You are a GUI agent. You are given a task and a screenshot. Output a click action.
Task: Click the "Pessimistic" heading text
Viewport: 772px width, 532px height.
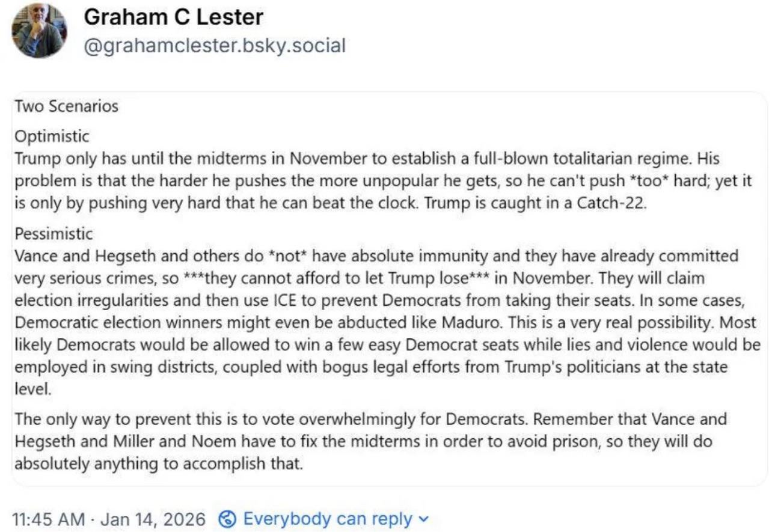[54, 233]
